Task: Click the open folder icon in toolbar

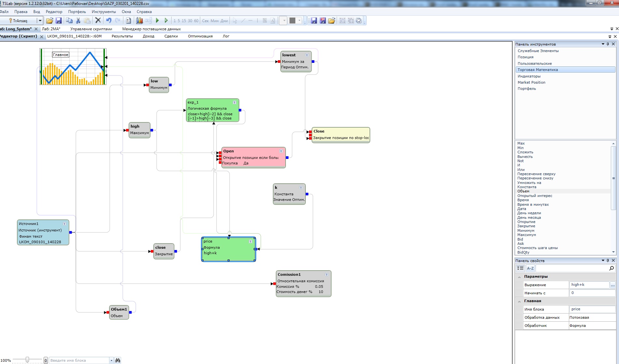Action: [x=49, y=21]
